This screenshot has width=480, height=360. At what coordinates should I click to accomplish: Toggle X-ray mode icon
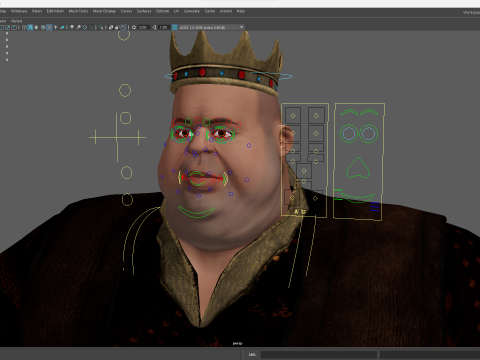coord(111,27)
